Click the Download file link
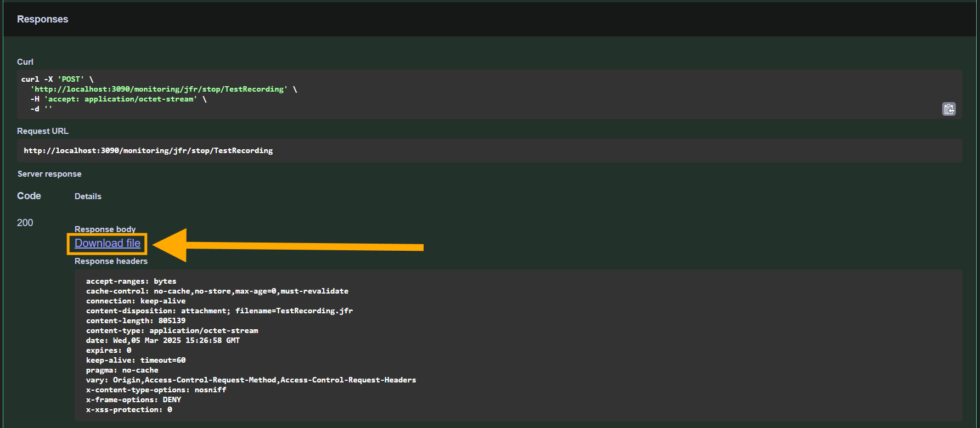The height and width of the screenshot is (428, 980). coord(108,244)
